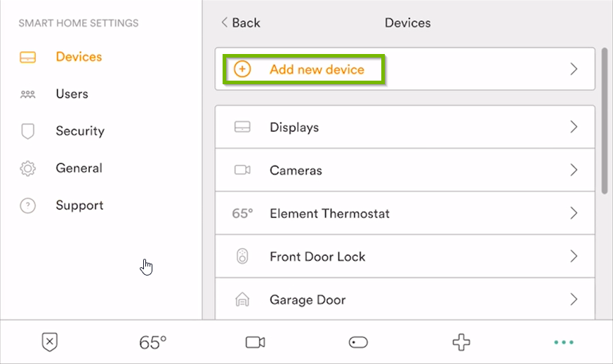Open Element Thermostat list entry
The height and width of the screenshot is (364, 613).
click(405, 213)
